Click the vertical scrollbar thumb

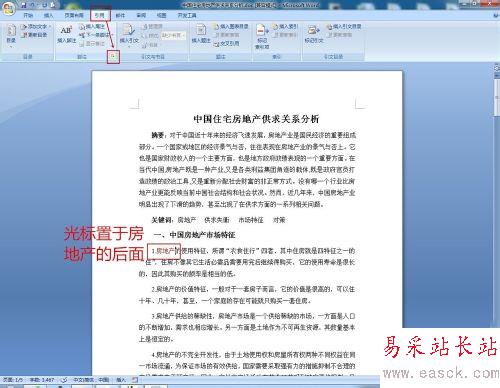point(496,97)
